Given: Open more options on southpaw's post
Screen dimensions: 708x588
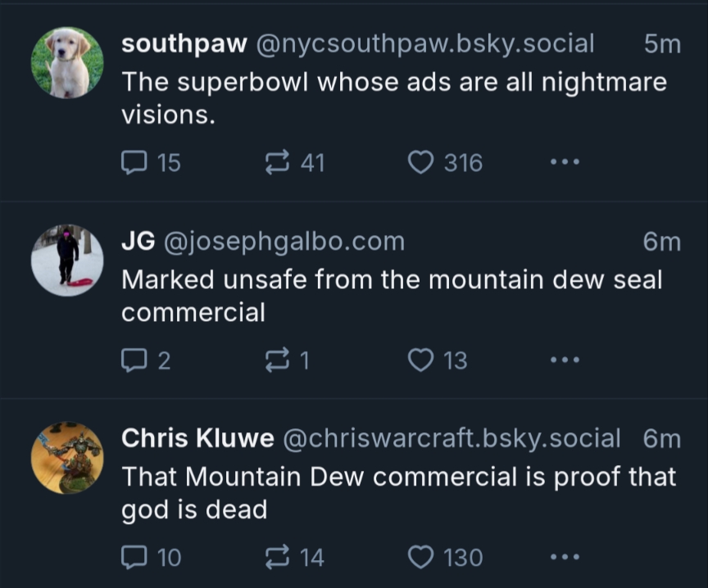Looking at the screenshot, I should (x=565, y=162).
